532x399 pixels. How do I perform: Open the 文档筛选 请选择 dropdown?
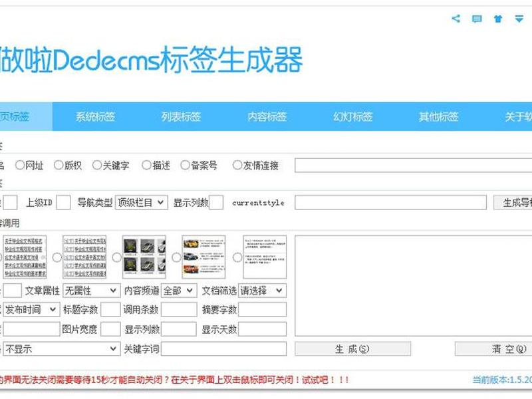(x=262, y=291)
